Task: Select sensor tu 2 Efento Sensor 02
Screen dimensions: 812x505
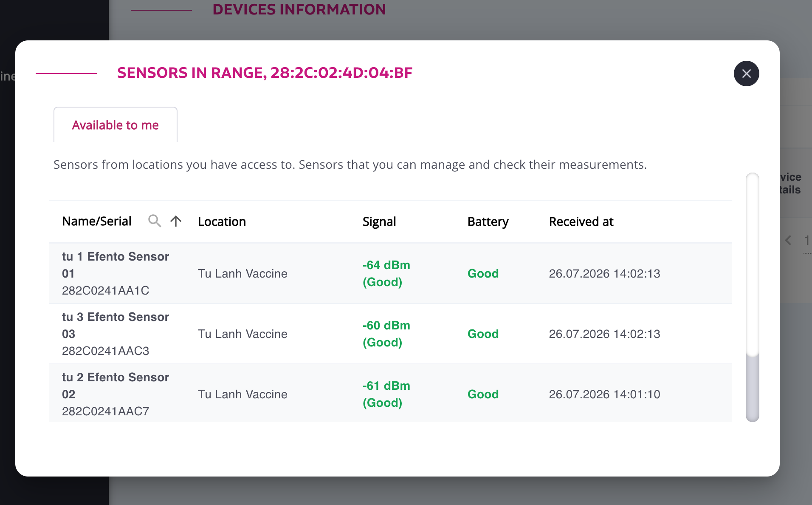Action: [116, 386]
